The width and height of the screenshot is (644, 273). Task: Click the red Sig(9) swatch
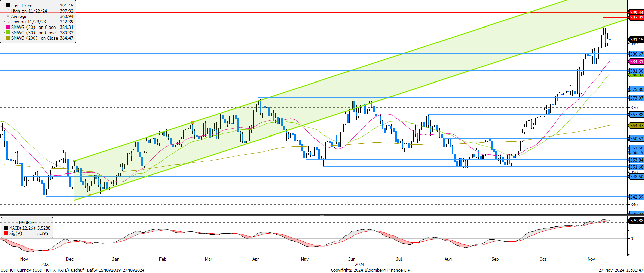pyautogui.click(x=6, y=233)
